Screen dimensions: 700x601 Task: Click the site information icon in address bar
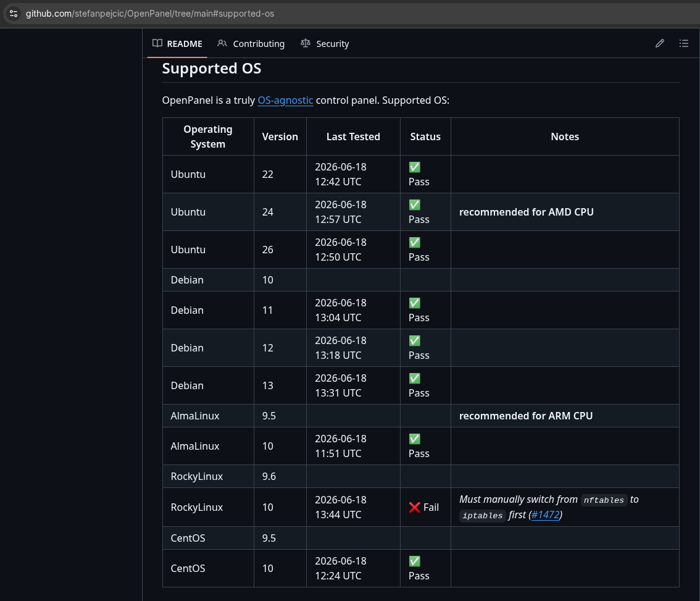pos(14,14)
